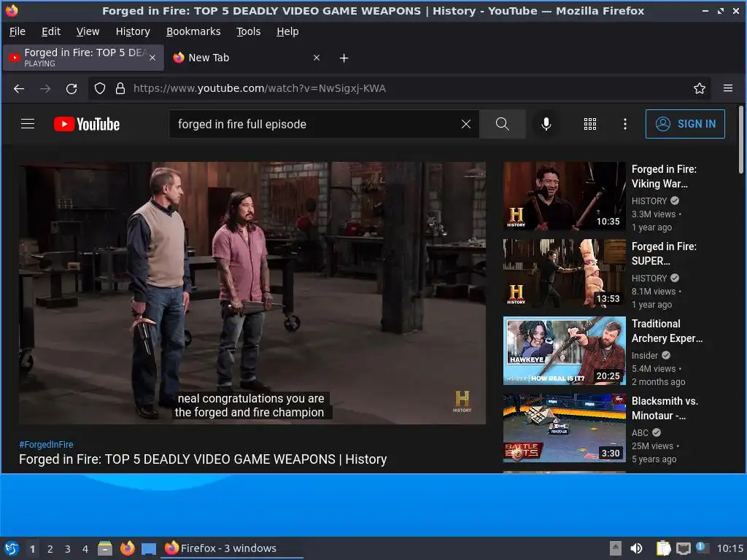This screenshot has width=747, height=560.
Task: Click HISTORY channel under Viking War video
Action: tap(649, 201)
